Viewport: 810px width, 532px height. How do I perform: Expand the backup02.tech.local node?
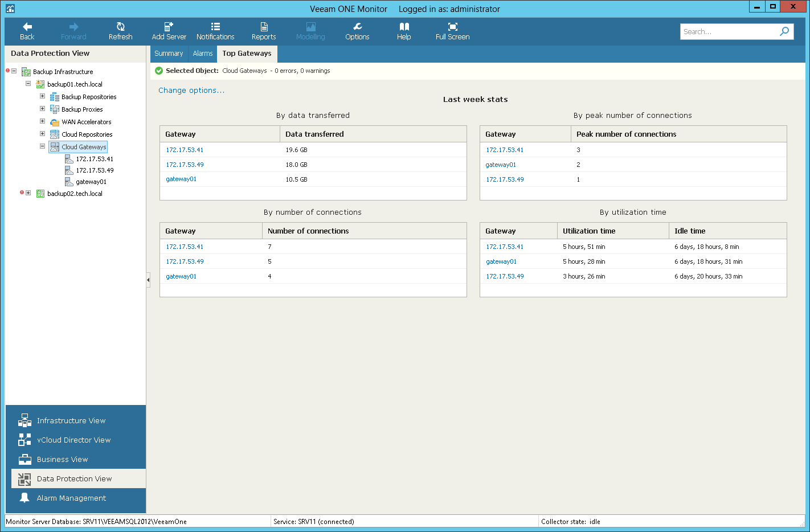(28, 193)
